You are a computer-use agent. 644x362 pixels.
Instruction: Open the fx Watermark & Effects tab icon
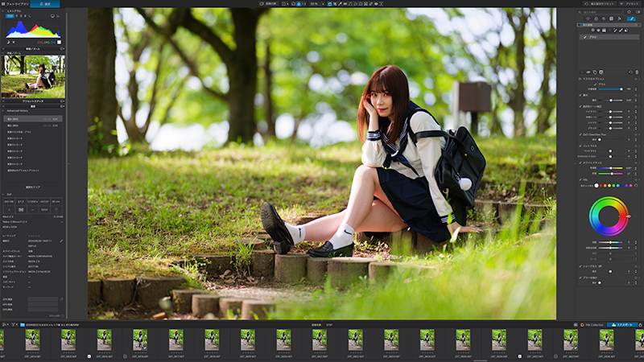pyautogui.click(x=619, y=19)
